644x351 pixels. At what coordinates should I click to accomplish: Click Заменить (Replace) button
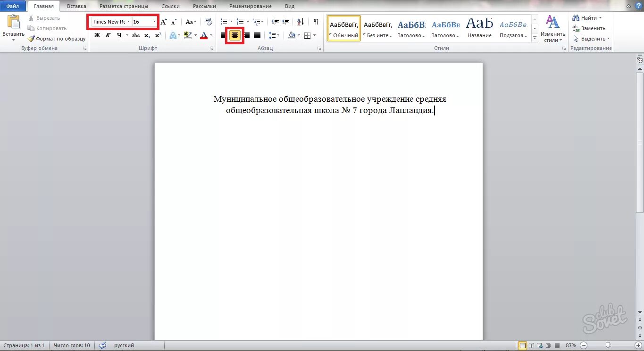589,28
